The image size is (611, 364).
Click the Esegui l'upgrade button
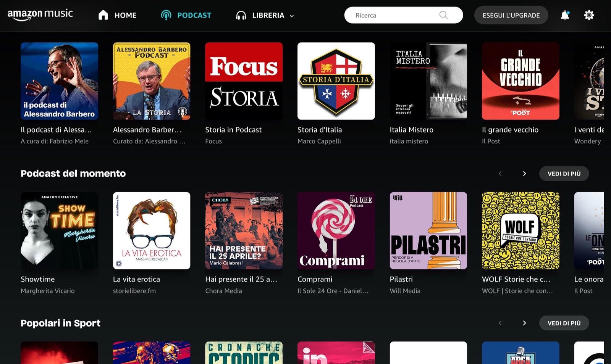click(x=511, y=15)
